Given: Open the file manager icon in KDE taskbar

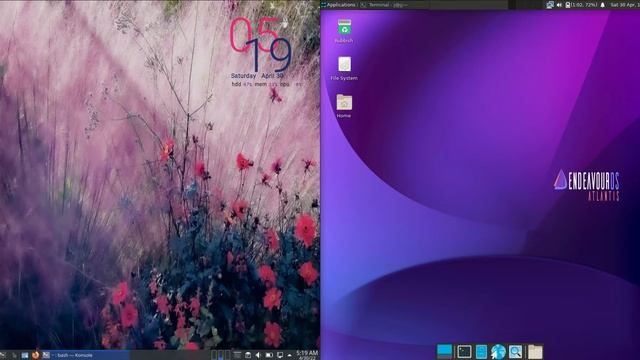Looking at the screenshot, I should pos(25,356).
